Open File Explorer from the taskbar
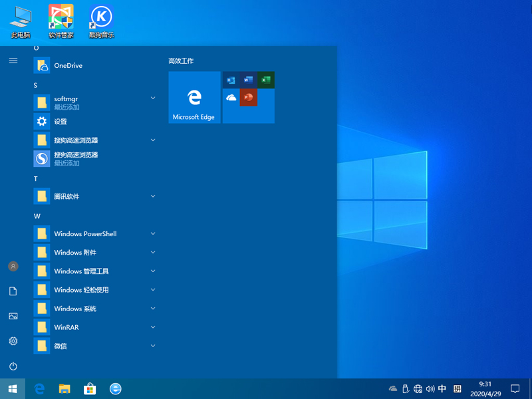 click(x=65, y=388)
